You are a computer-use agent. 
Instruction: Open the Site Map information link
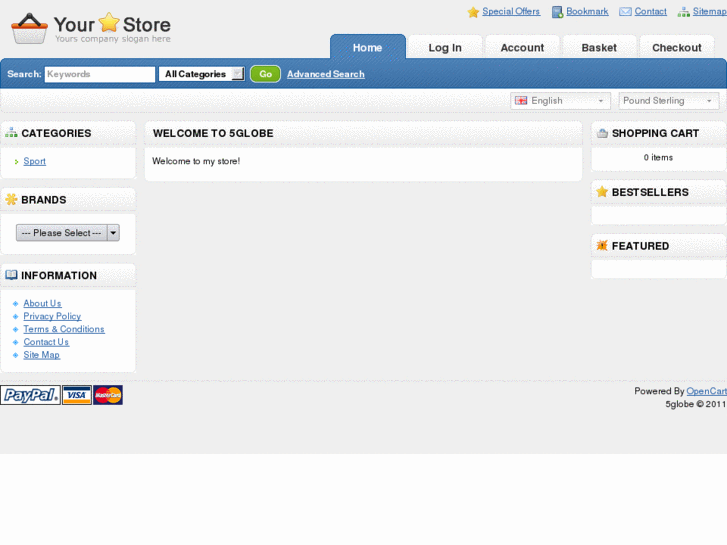click(x=42, y=355)
